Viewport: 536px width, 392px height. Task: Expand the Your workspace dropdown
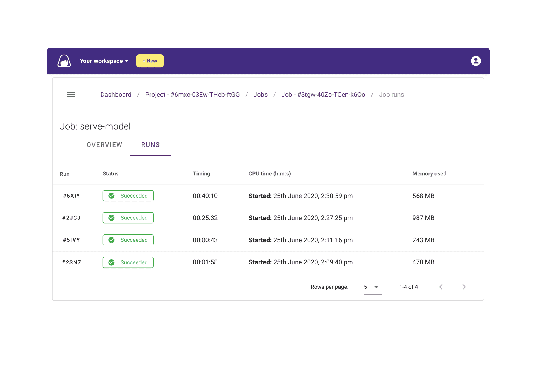point(104,61)
